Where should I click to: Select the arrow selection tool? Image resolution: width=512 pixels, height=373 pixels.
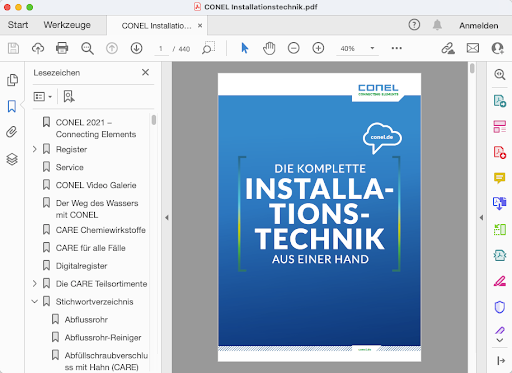click(x=245, y=48)
